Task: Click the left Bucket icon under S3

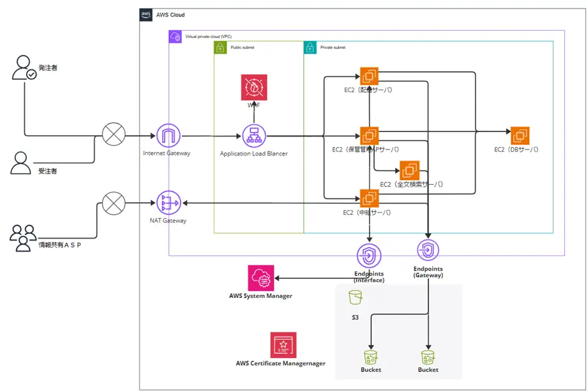Action: [370, 357]
